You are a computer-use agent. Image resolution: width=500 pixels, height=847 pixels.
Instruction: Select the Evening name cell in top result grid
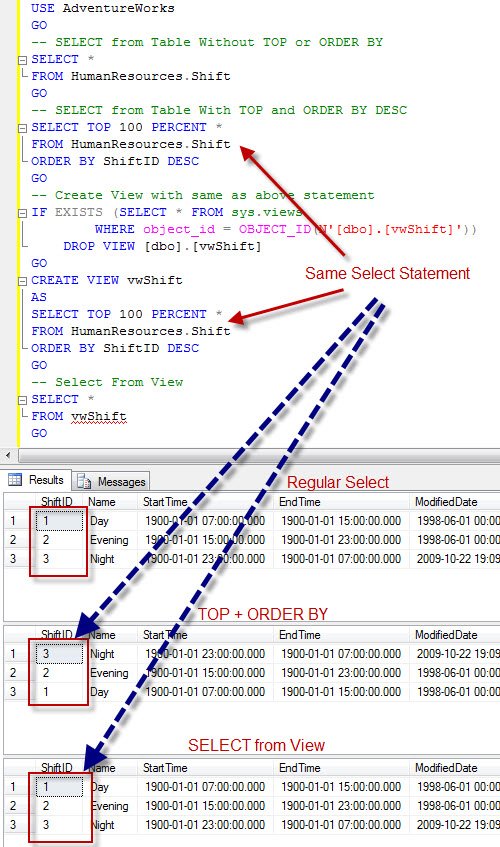[109, 540]
